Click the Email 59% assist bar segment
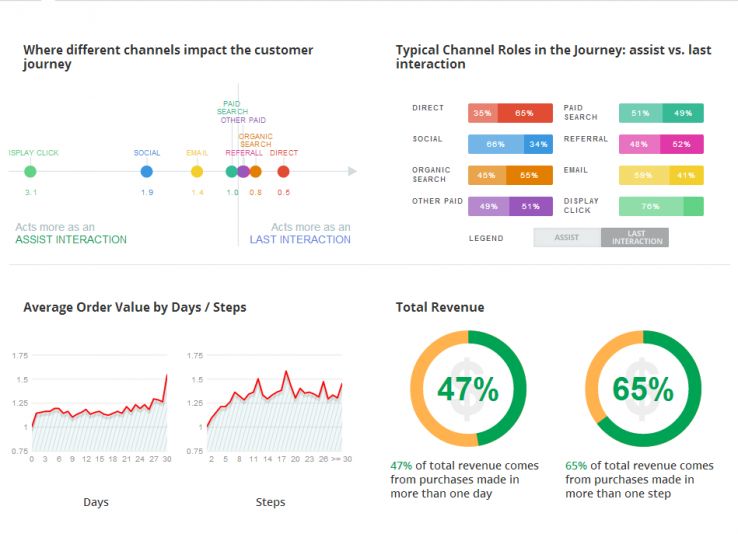This screenshot has width=738, height=534. pyautogui.click(x=644, y=176)
